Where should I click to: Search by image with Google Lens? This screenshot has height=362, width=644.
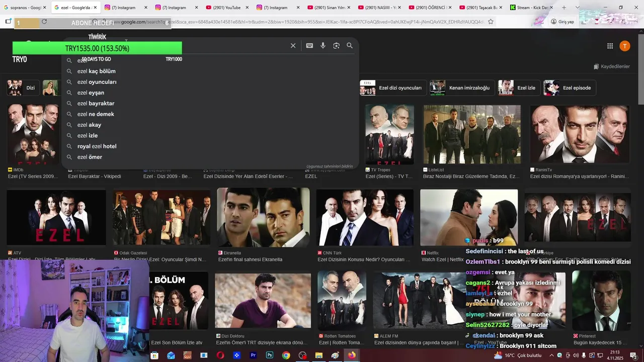tap(336, 46)
